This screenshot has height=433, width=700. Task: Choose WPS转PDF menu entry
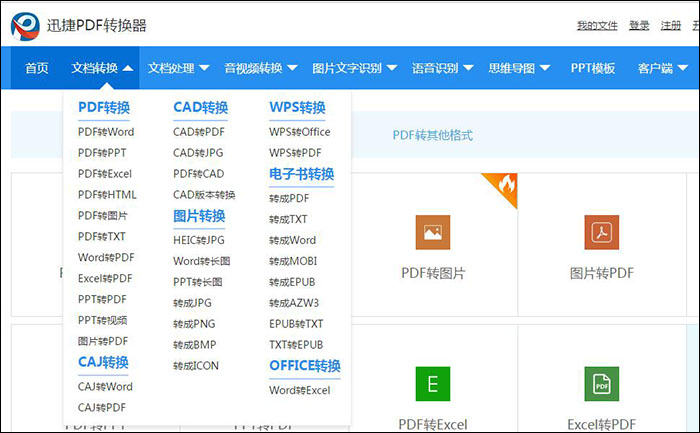point(295,153)
